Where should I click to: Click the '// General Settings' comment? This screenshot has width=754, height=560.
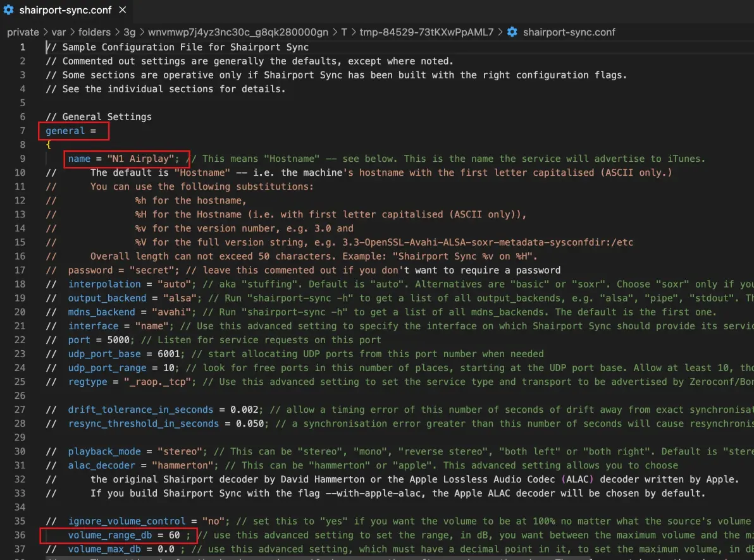99,117
